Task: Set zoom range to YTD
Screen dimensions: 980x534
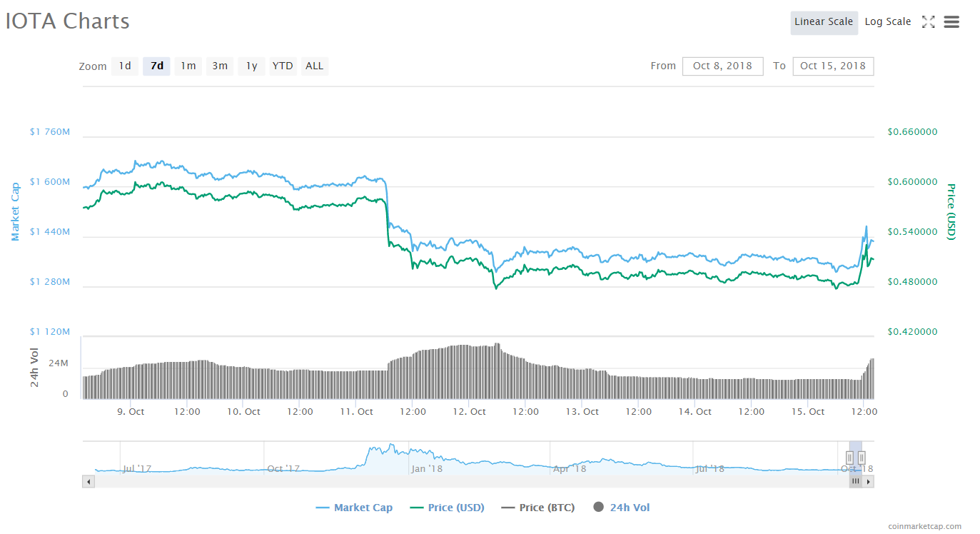Action: (x=283, y=66)
